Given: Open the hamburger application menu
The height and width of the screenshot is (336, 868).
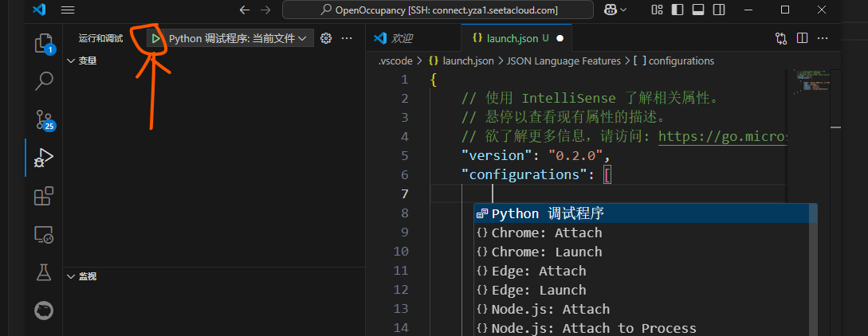Looking at the screenshot, I should [68, 10].
